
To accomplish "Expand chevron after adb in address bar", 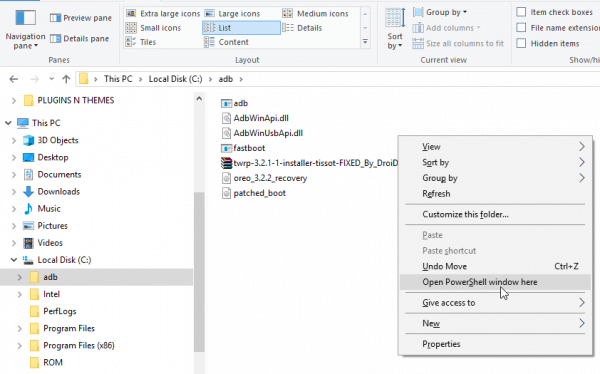I will [241, 79].
